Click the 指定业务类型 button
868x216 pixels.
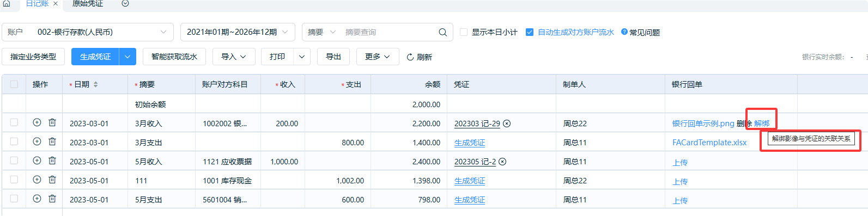point(33,57)
